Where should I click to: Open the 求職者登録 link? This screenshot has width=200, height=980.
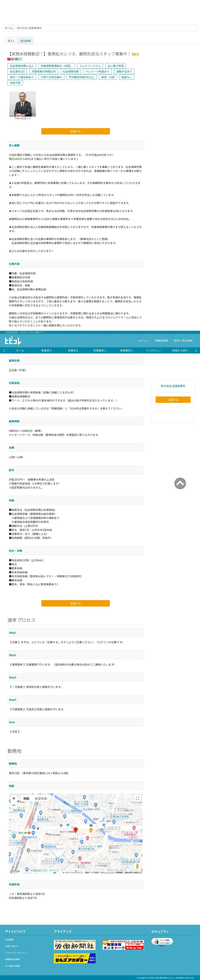point(161,341)
